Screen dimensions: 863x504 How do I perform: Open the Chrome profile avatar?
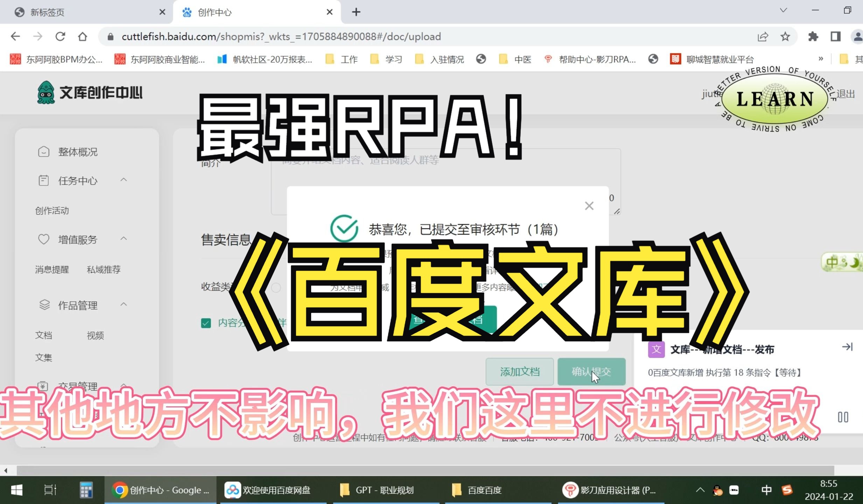pos(857,36)
